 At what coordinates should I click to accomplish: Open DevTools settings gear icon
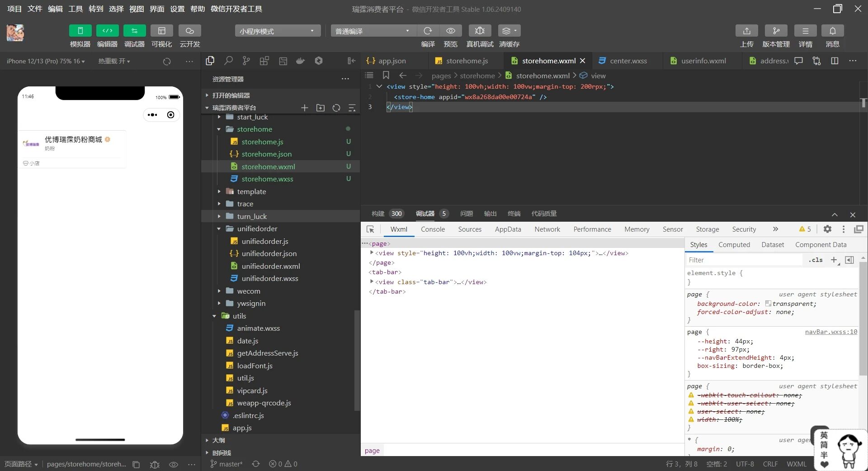pyautogui.click(x=827, y=229)
